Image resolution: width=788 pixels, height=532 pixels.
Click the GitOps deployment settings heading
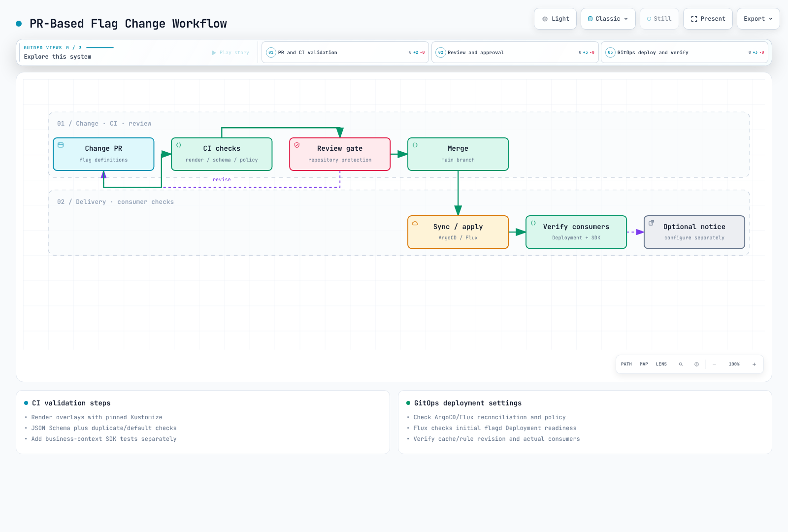[x=468, y=403]
